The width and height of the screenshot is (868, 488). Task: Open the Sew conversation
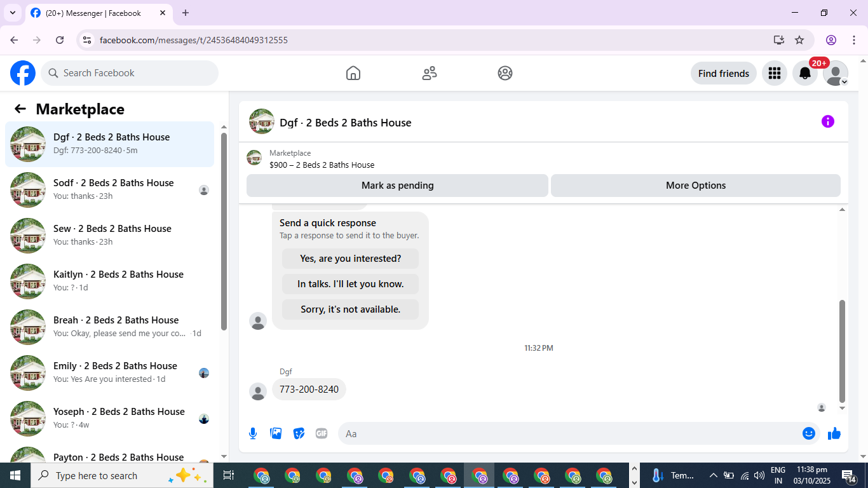109,236
